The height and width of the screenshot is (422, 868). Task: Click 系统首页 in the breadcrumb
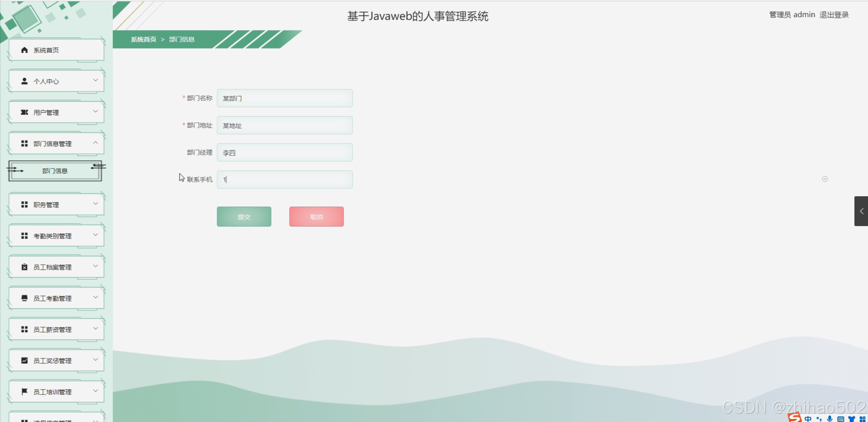144,39
